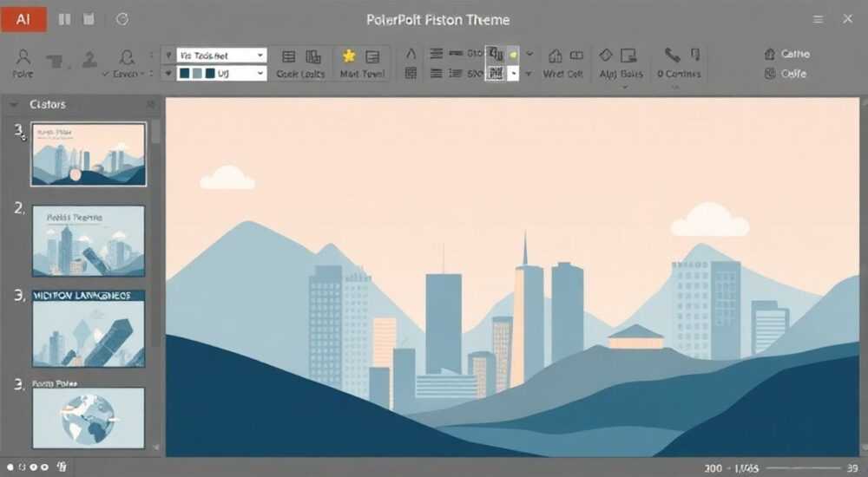
Task: Click the person icon above Eaven
Action: coord(127,56)
